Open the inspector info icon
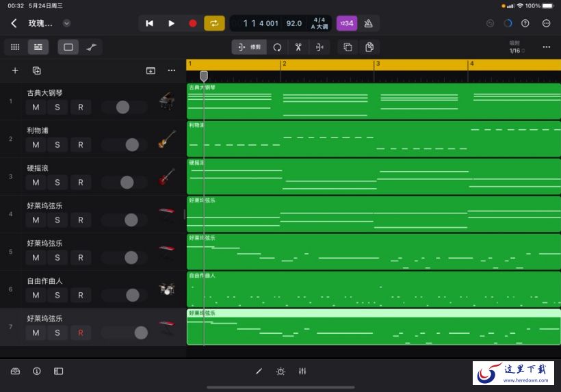Image resolution: width=561 pixels, height=392 pixels. [36, 371]
